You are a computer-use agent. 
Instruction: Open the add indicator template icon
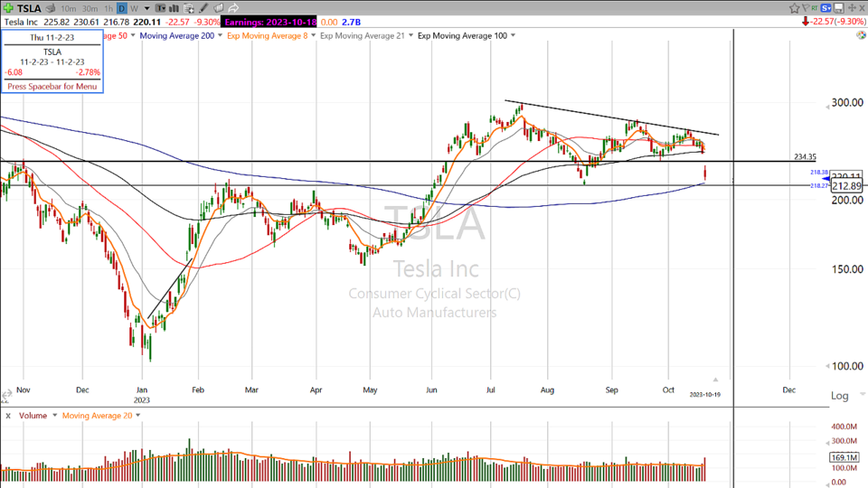(189, 8)
